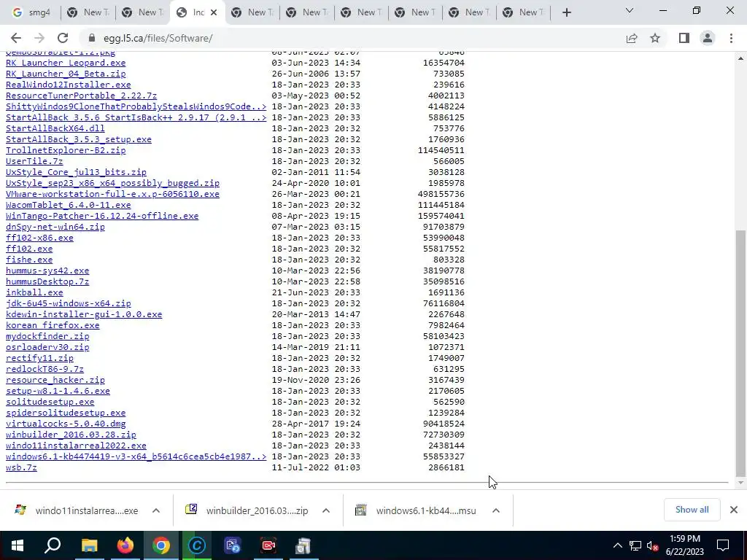
Task: Download VMware-workstation-full exe file
Action: tap(112, 194)
